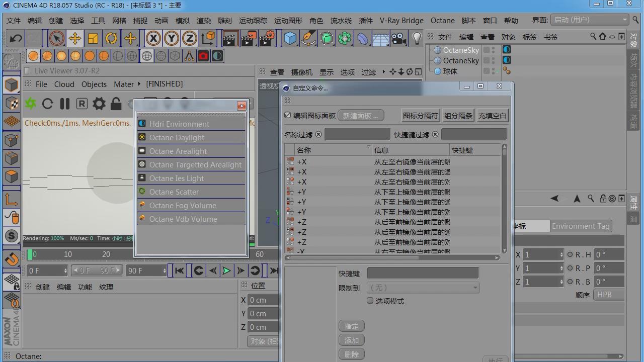Click Octane Ies Light entry
Screen dimensions: 644x362
pyautogui.click(x=191, y=178)
